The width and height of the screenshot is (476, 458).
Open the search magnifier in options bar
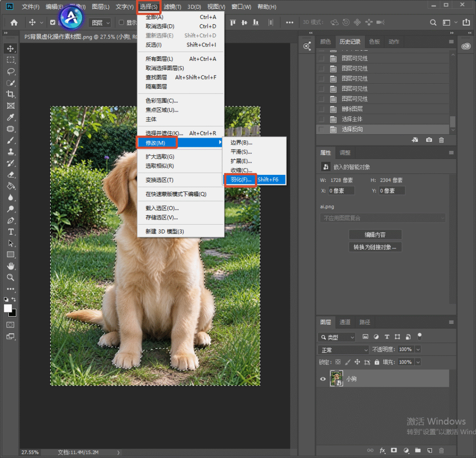[x=433, y=22]
